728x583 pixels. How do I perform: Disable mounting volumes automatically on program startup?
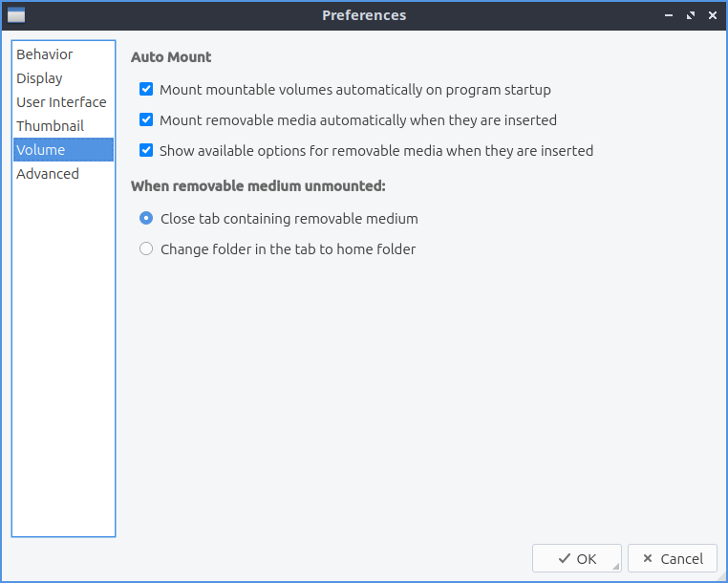[x=146, y=90]
